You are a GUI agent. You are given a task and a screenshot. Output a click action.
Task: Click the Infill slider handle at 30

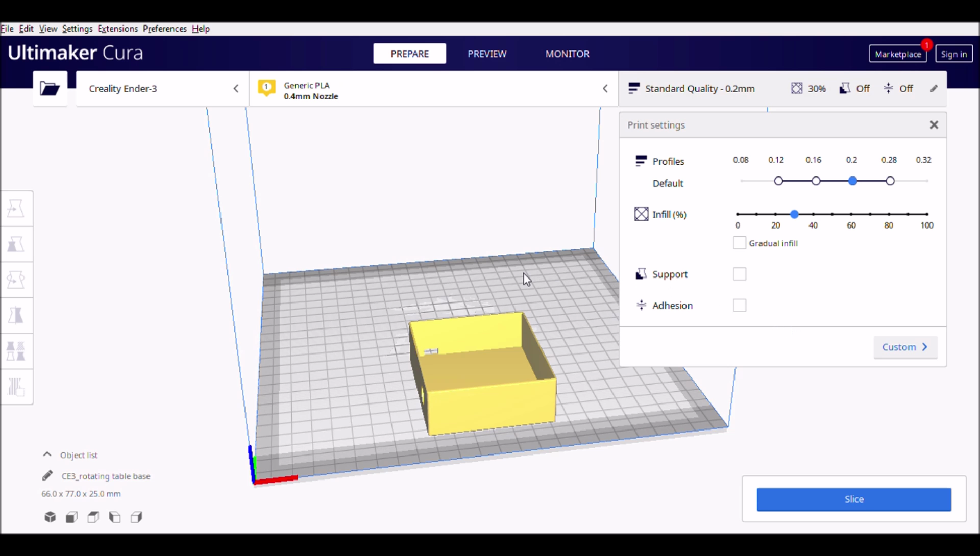[x=794, y=214]
